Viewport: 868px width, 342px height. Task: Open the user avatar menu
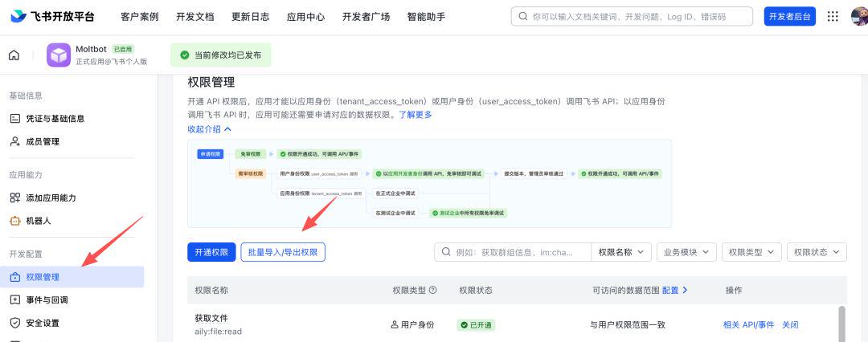860,17
